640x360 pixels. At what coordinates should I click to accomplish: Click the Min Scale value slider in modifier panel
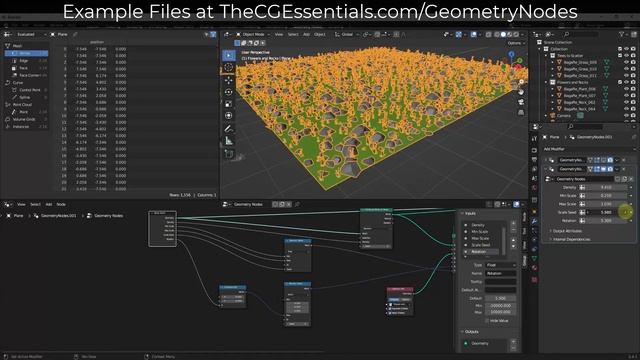(x=606, y=196)
